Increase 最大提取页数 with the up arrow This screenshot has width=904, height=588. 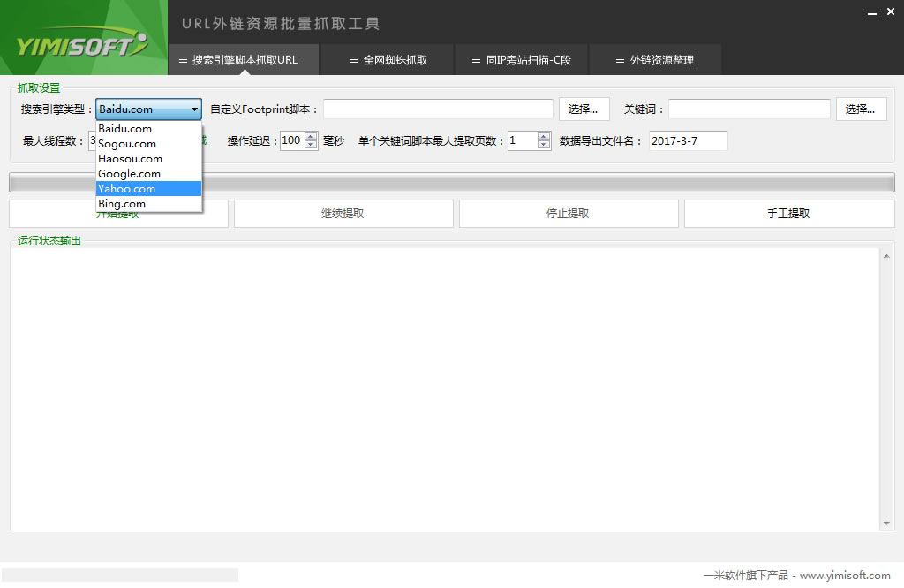[x=544, y=137]
